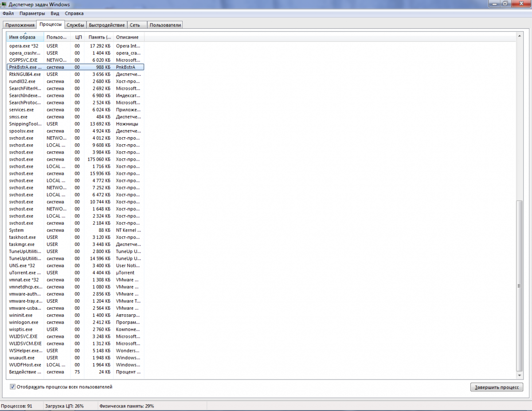Viewport: 532px width, 411px height.
Task: Sort by the Описание column header
Action: tap(129, 37)
